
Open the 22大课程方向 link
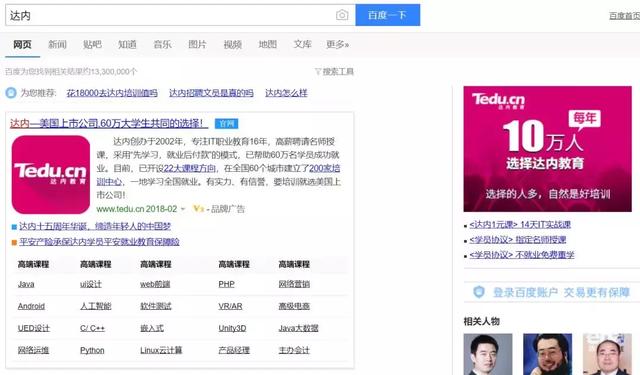(189, 168)
